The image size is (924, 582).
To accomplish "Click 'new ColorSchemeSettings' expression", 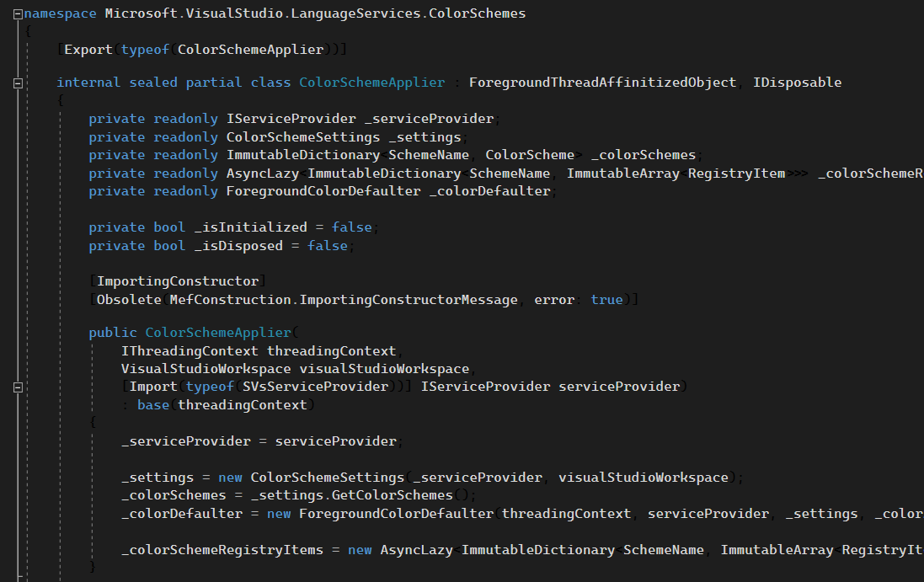I will click(x=311, y=478).
